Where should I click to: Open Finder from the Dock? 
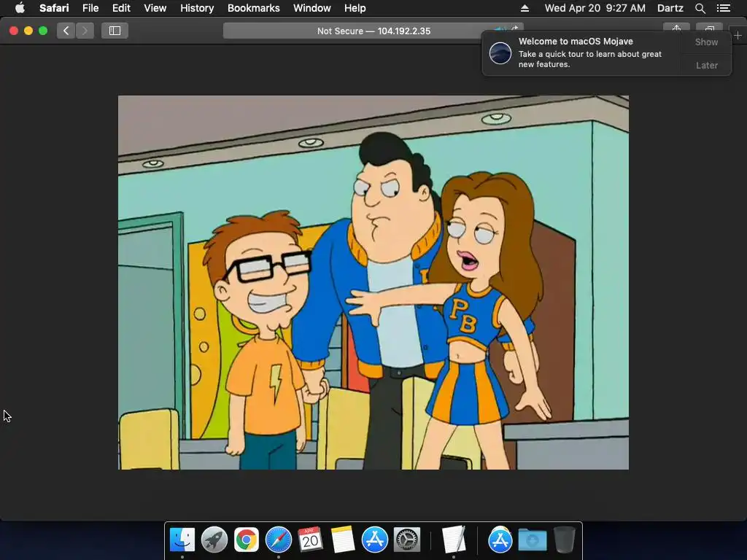(x=182, y=540)
